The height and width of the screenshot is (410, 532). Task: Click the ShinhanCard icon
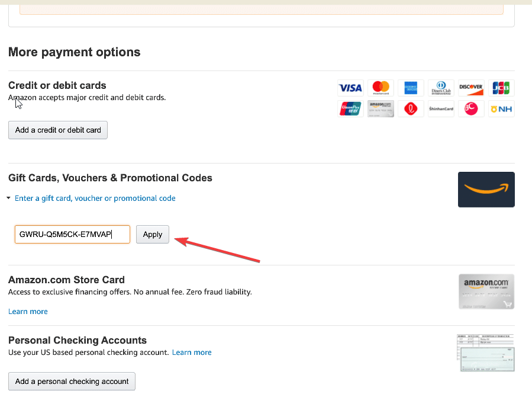[441, 108]
